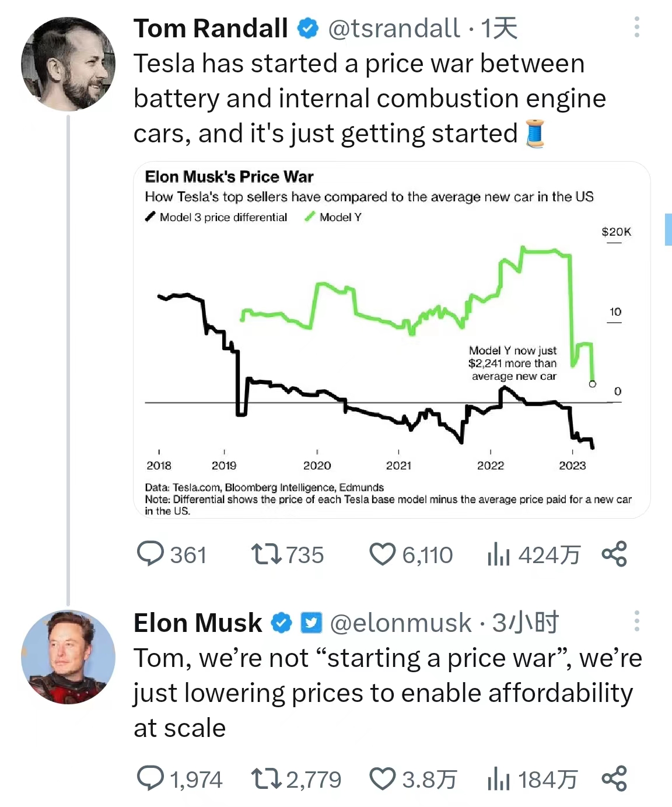
Task: Retweet Tom Randall's price war post
Action: point(266,554)
